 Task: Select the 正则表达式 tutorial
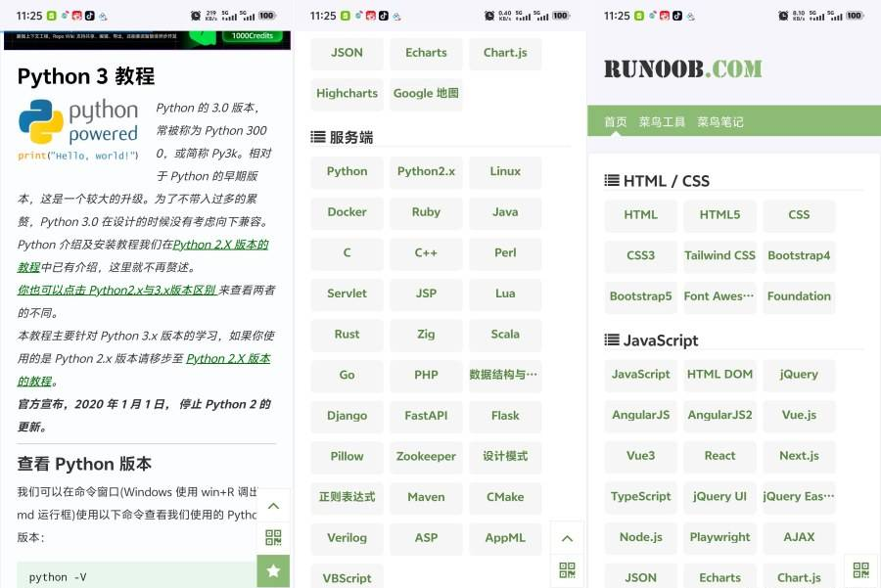click(x=347, y=498)
